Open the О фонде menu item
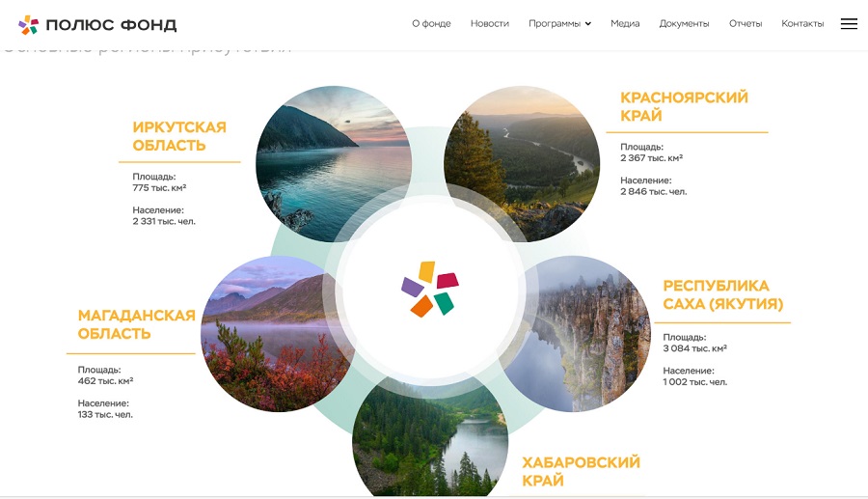 pyautogui.click(x=431, y=24)
